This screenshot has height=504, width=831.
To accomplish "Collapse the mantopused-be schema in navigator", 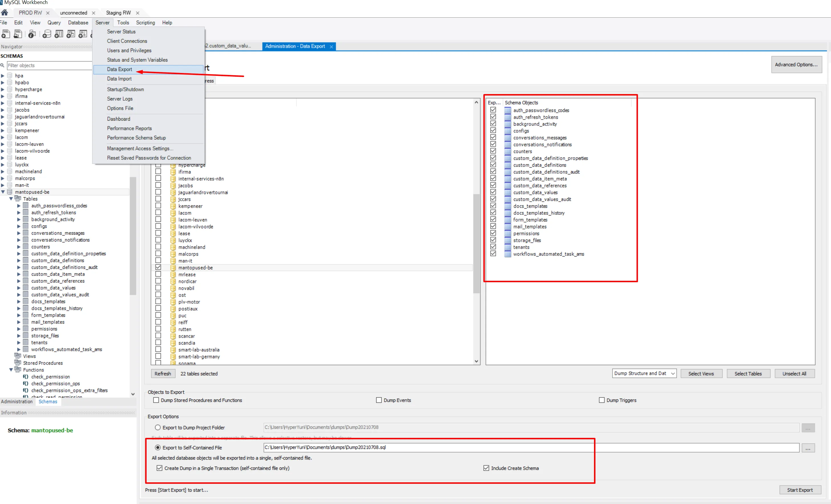I will click(3, 192).
